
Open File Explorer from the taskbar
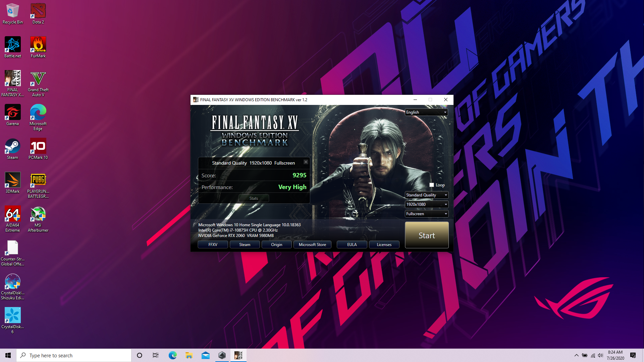[189, 355]
